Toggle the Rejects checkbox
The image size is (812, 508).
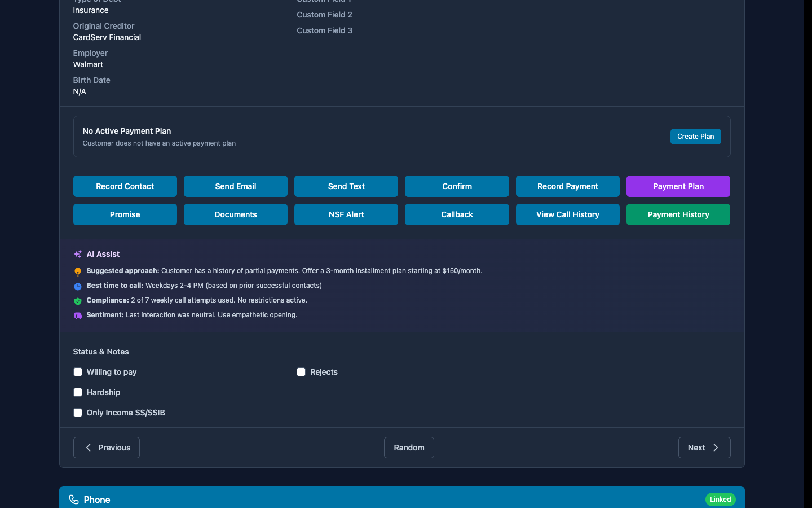coord(301,372)
